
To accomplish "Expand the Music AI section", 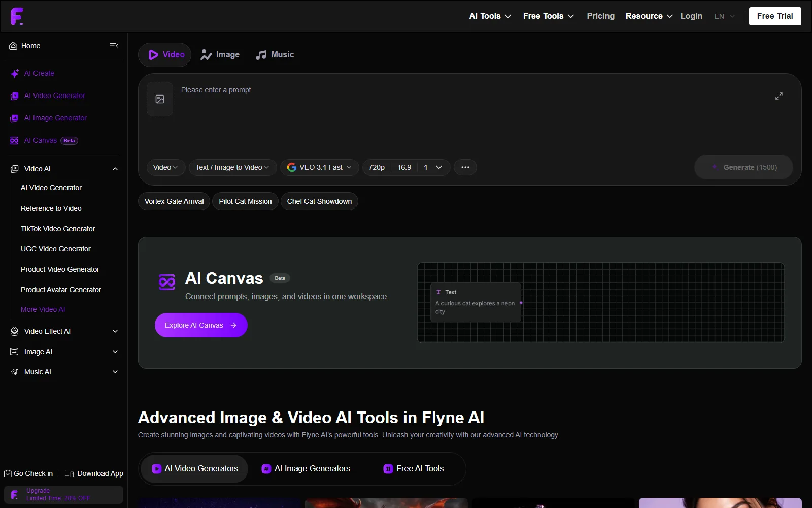I will [115, 372].
